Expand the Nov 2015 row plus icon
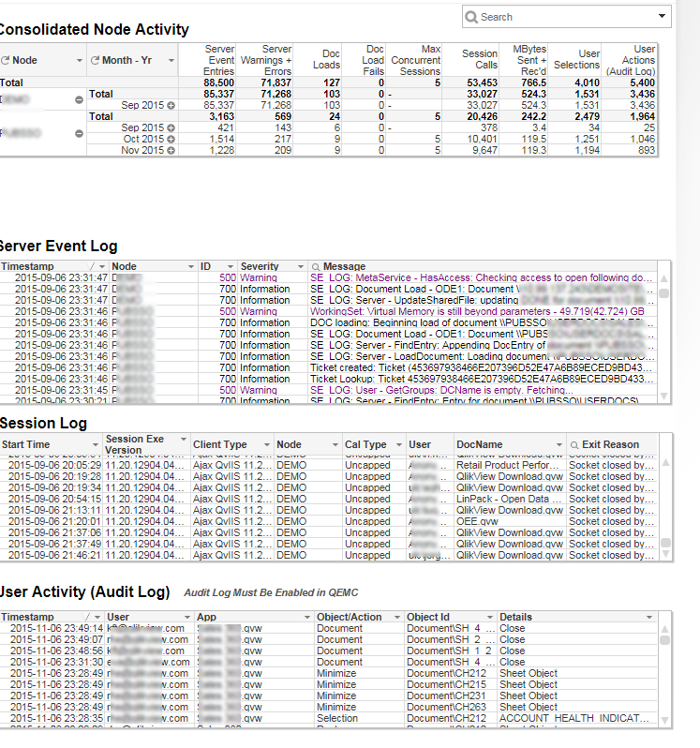 point(171,150)
